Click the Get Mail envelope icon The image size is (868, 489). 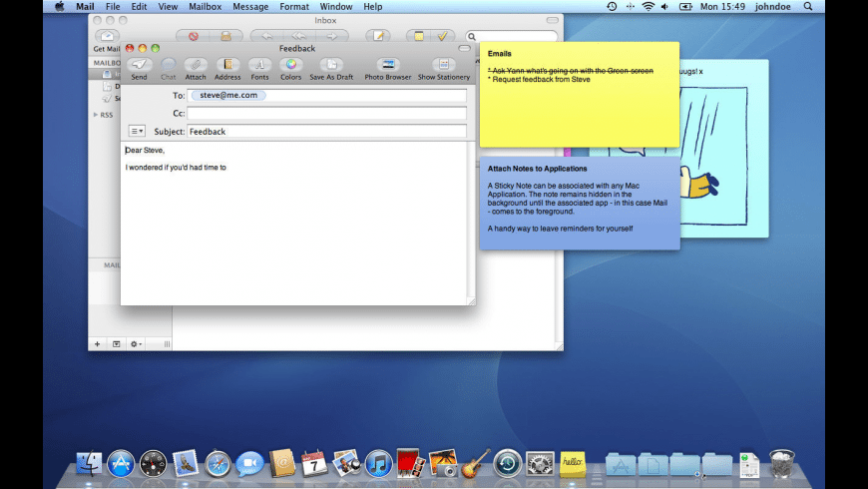107,36
